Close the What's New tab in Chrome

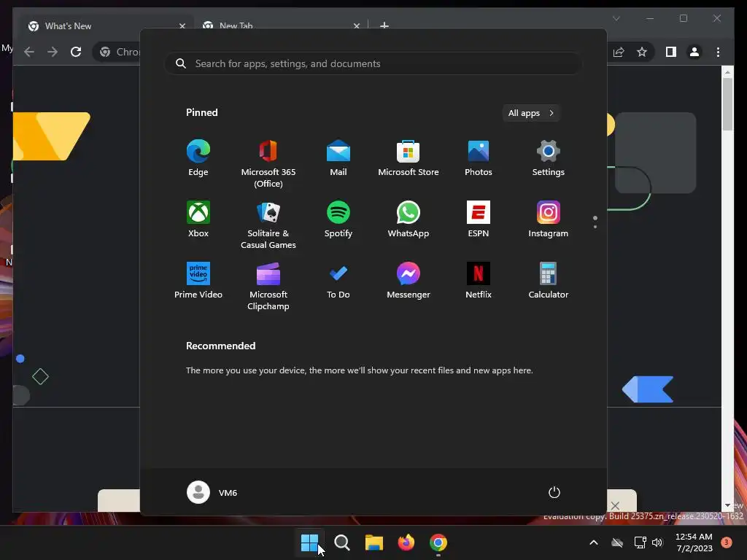point(182,26)
